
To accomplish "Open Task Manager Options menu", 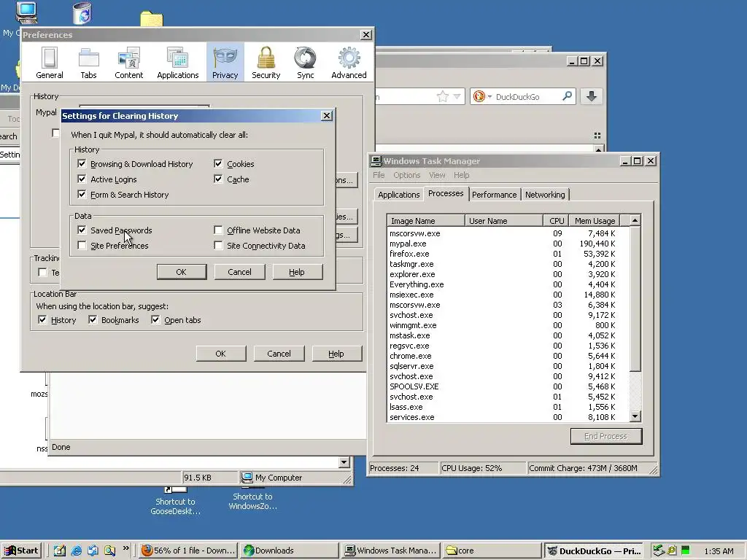I will tap(407, 175).
